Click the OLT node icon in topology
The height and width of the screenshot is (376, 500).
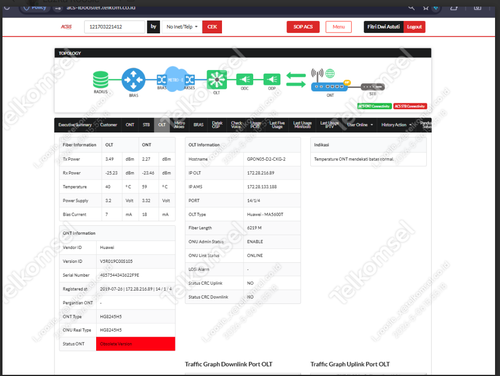point(217,79)
